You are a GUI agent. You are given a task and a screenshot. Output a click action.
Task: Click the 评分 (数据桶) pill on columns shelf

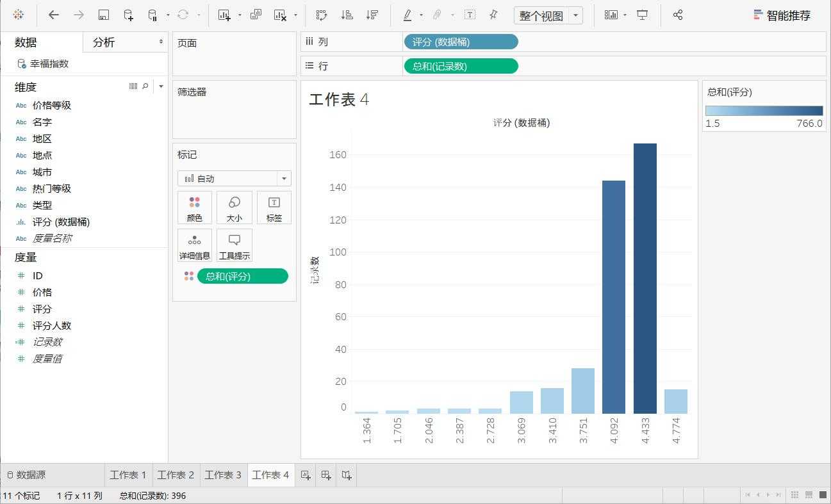click(x=461, y=42)
